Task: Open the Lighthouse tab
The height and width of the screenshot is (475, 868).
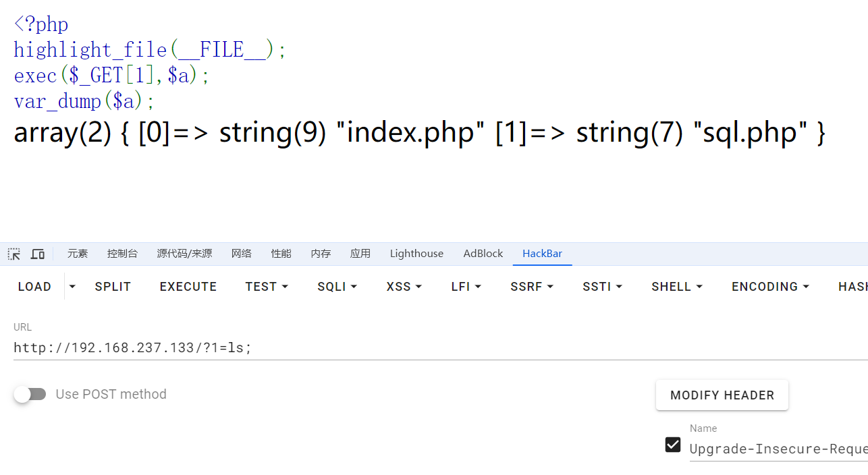Action: [416, 254]
